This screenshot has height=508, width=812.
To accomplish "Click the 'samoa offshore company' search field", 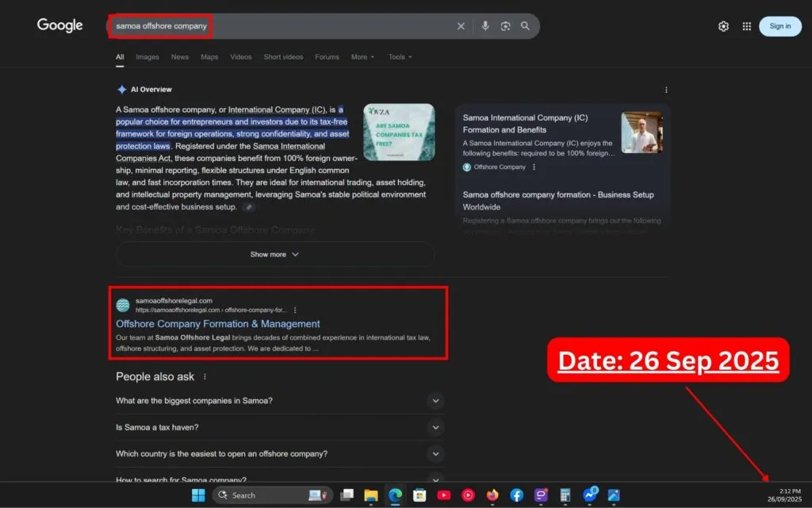I will [x=278, y=26].
